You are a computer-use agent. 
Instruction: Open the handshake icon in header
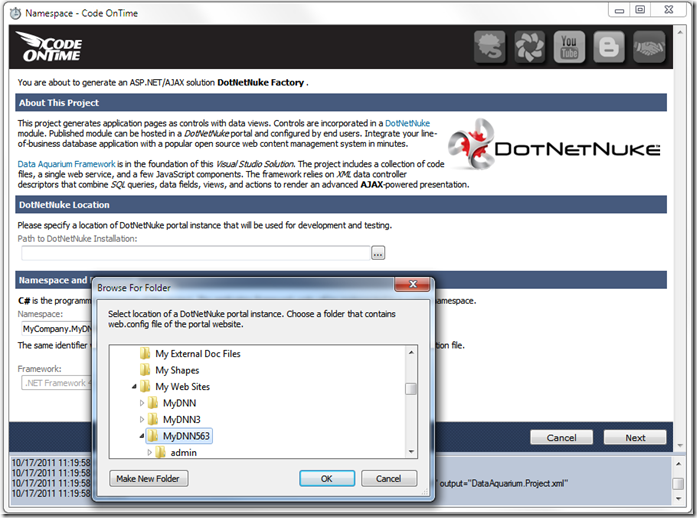649,47
